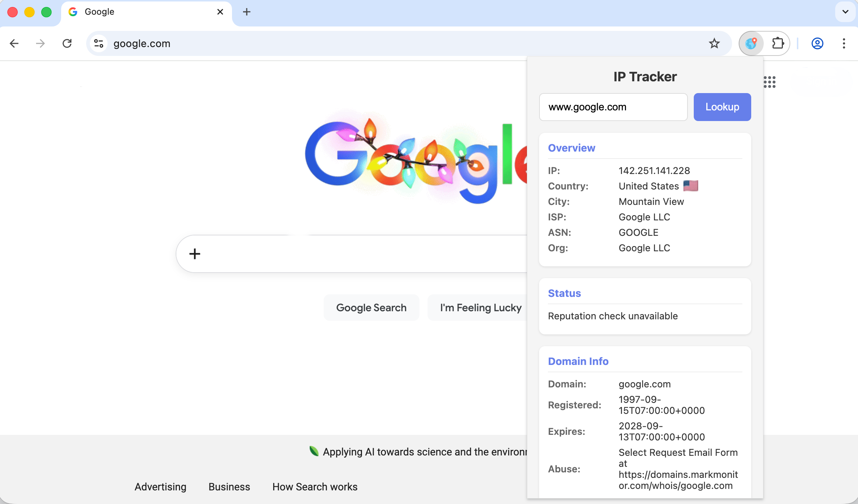Click the Status section heading
Image resolution: width=858 pixels, height=504 pixels.
point(565,293)
